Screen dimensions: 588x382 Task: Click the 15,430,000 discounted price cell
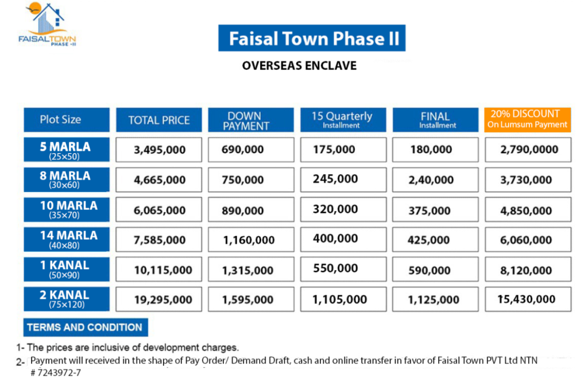[528, 299]
